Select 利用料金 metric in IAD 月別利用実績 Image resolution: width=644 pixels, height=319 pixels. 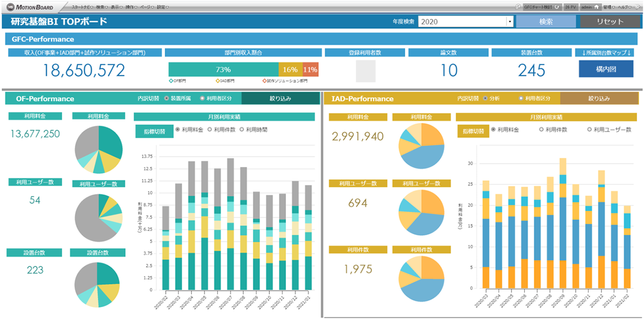(493, 129)
